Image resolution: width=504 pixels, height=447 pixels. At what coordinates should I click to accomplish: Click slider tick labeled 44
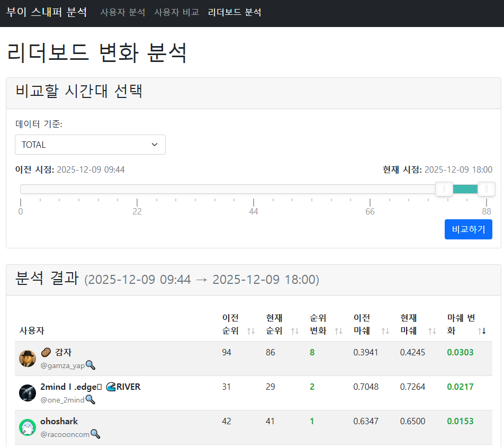[x=254, y=211]
